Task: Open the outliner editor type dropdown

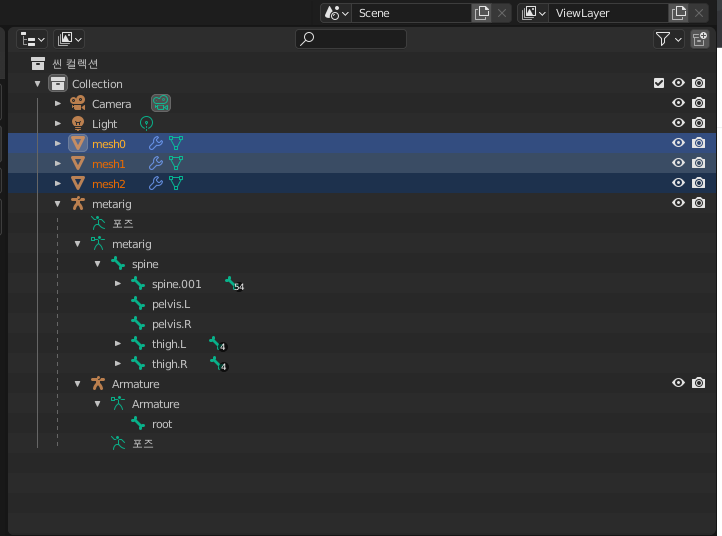Action: tap(32, 39)
